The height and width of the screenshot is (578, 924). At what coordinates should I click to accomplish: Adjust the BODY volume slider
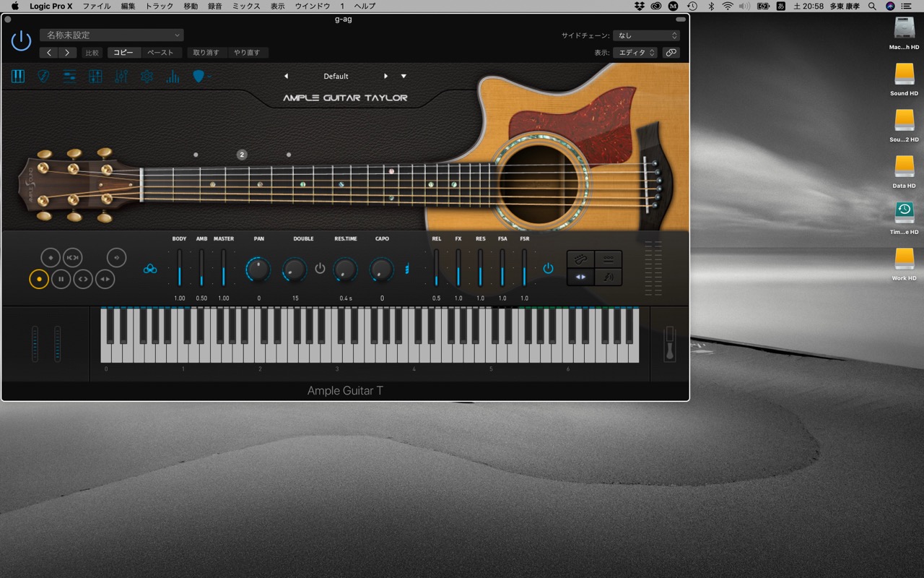point(179,269)
